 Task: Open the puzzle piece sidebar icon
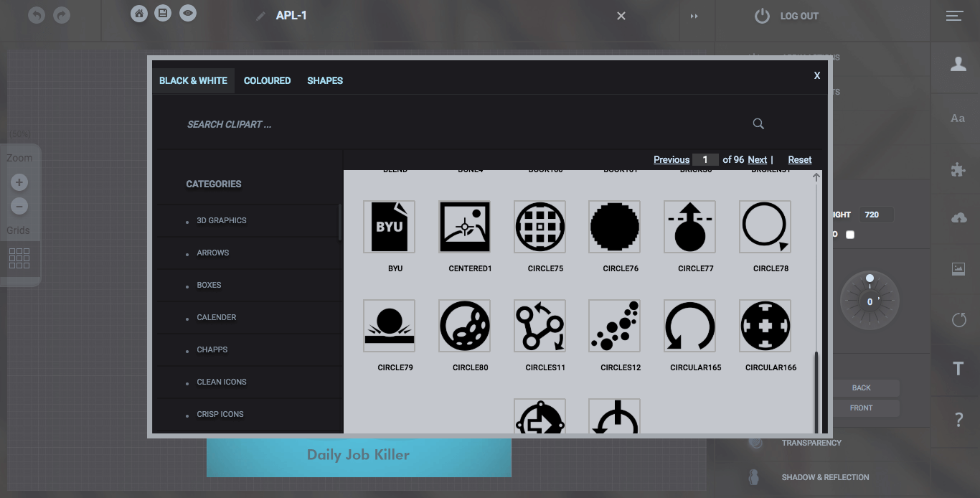pyautogui.click(x=958, y=170)
